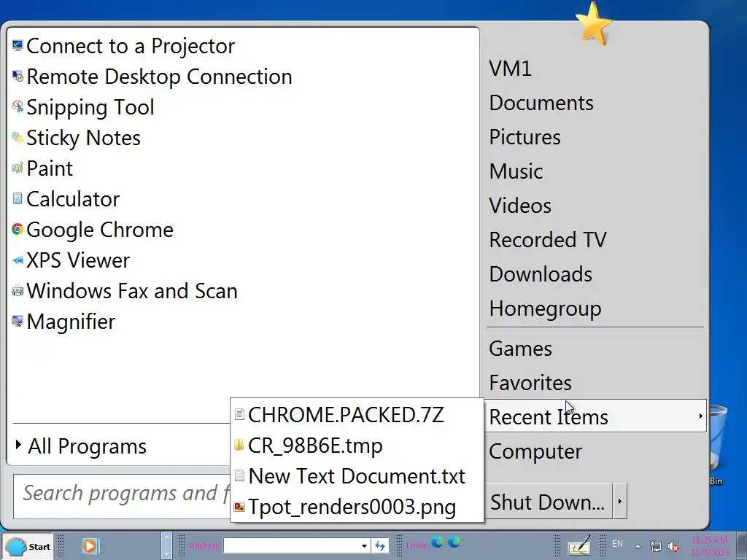The image size is (747, 560).
Task: Open Computer from the Start menu
Action: (535, 451)
